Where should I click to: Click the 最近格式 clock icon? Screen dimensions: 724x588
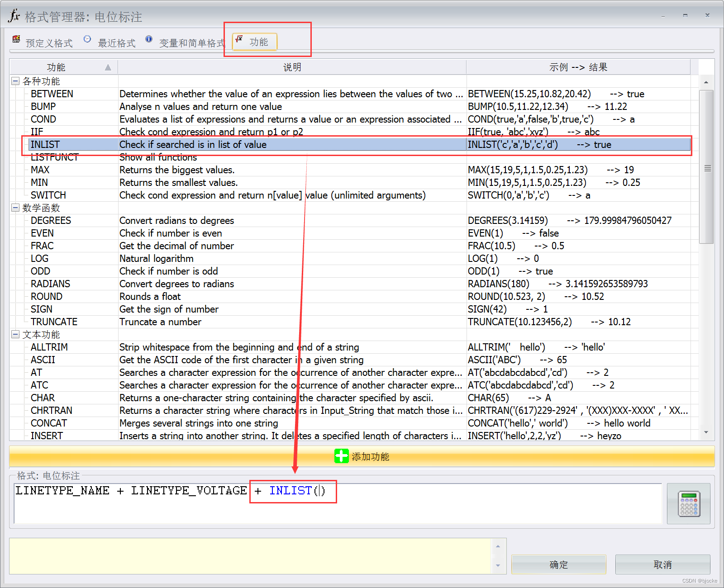87,39
